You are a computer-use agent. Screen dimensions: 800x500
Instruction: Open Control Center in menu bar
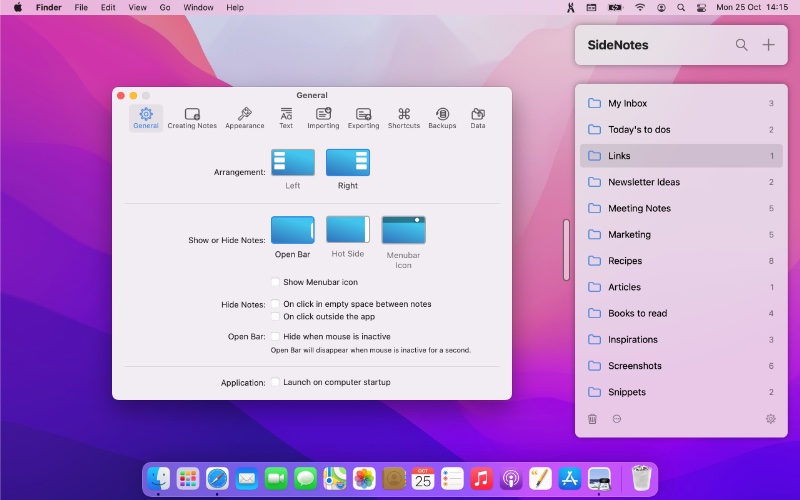702,7
